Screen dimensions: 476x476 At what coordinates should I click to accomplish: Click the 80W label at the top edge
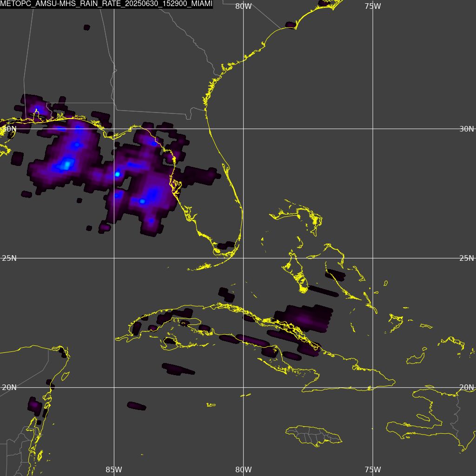coord(244,7)
